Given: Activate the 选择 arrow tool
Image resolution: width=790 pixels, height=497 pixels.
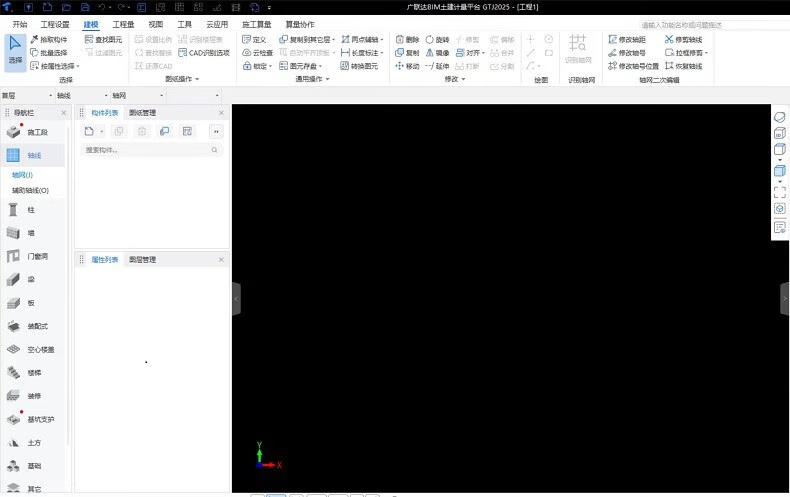Looking at the screenshot, I should point(15,50).
